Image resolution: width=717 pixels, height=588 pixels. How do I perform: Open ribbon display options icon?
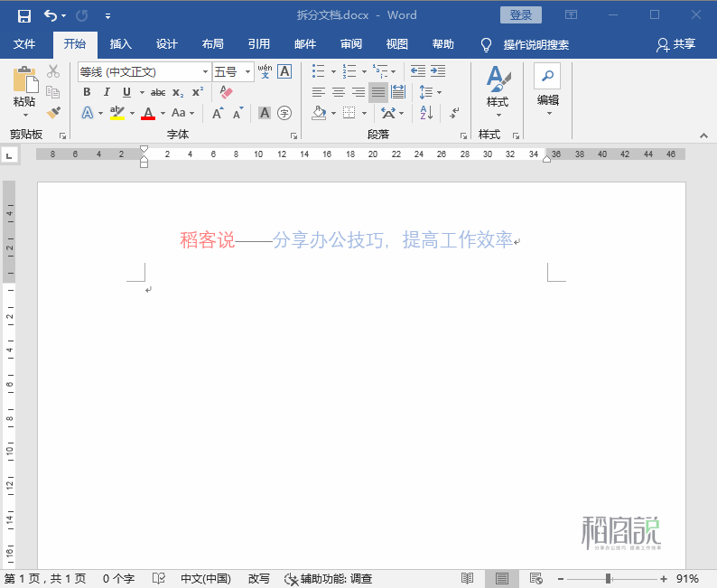tap(571, 15)
